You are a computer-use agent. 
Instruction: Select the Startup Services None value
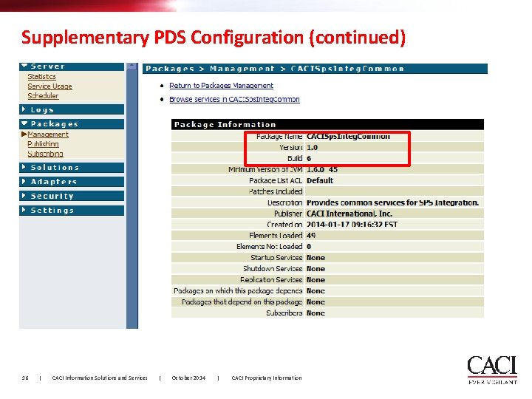click(x=316, y=258)
